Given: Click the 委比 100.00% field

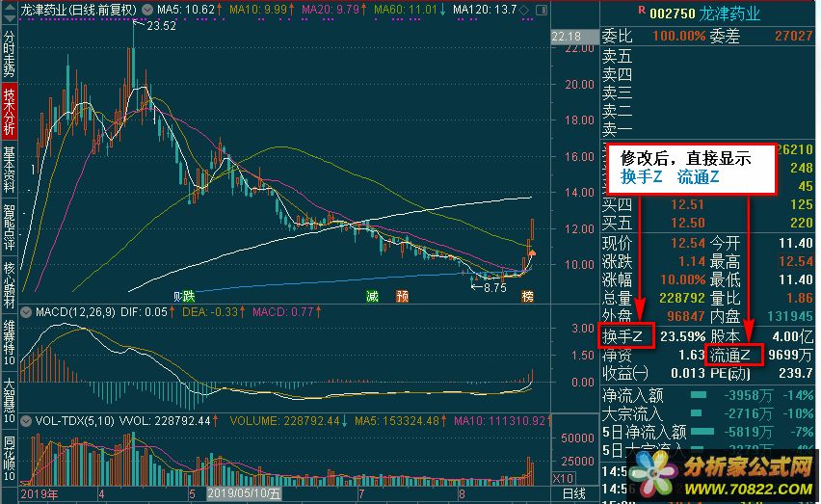Looking at the screenshot, I should tap(653, 36).
